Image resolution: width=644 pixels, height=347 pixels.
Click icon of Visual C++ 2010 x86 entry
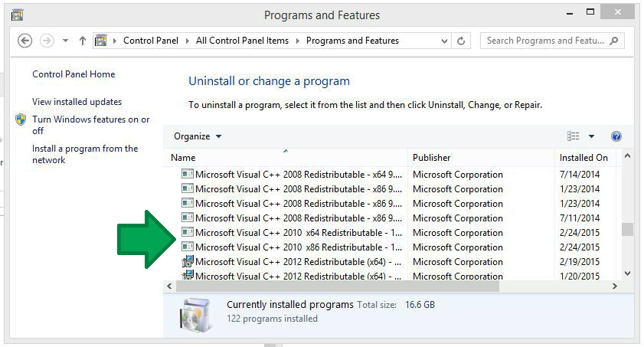(x=188, y=247)
